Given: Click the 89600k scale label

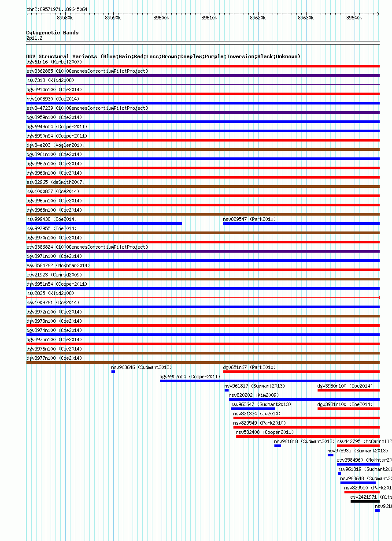Looking at the screenshot, I should coord(161,18).
